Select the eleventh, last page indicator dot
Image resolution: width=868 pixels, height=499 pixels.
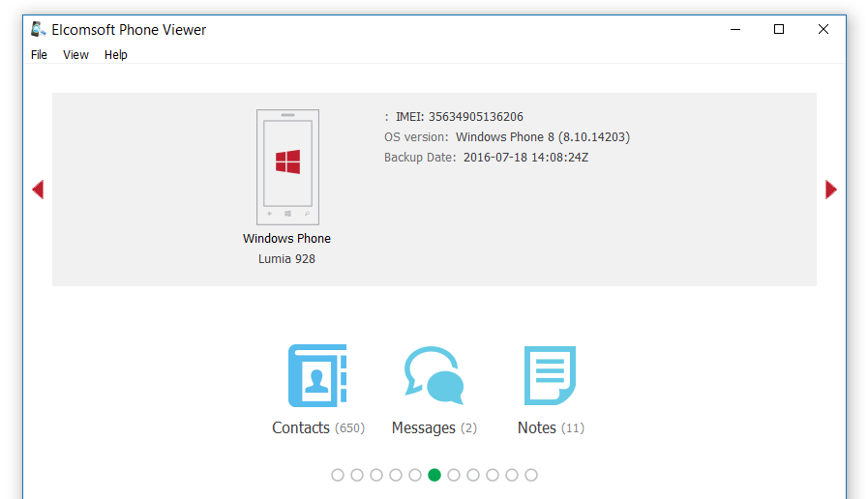pyautogui.click(x=531, y=475)
